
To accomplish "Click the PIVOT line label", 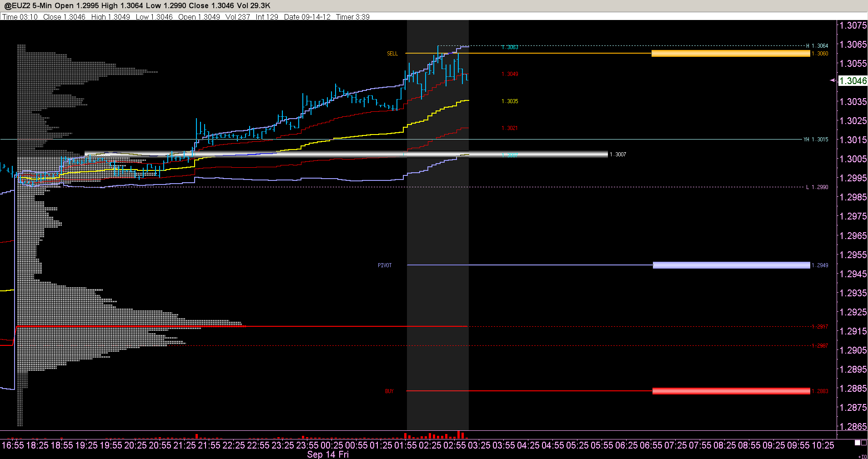I will click(385, 265).
